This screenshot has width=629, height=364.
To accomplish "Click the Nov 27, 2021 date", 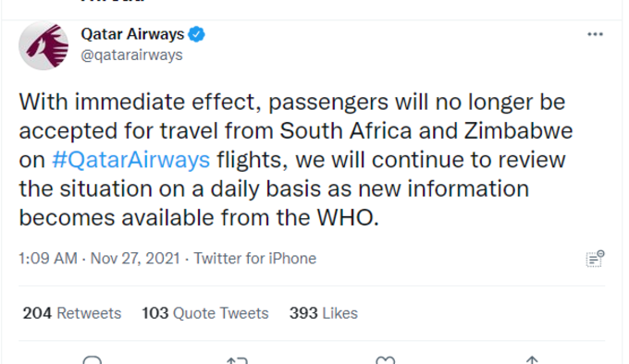I will (135, 259).
